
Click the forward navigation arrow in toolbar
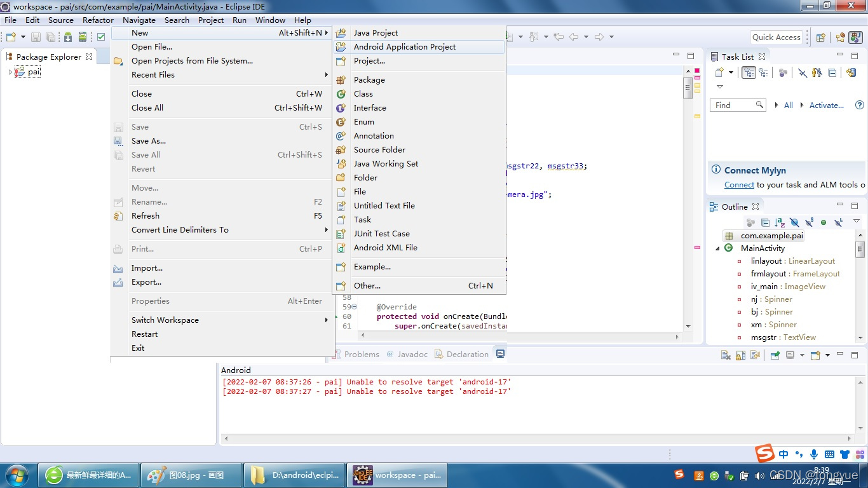[599, 37]
